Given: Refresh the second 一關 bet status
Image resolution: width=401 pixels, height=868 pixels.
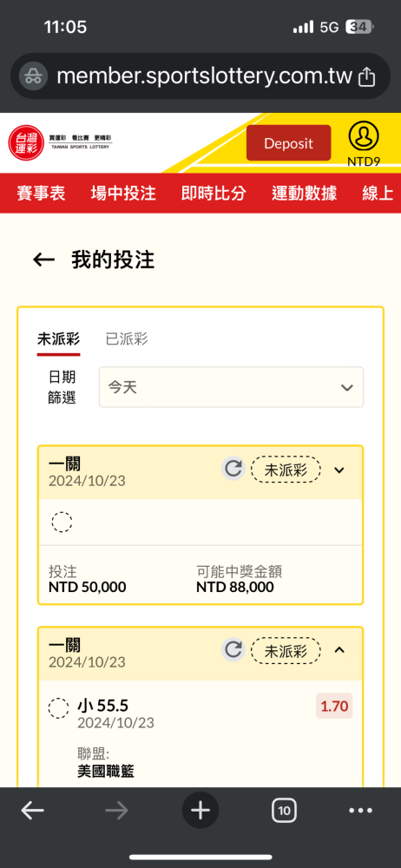Looking at the screenshot, I should (233, 650).
